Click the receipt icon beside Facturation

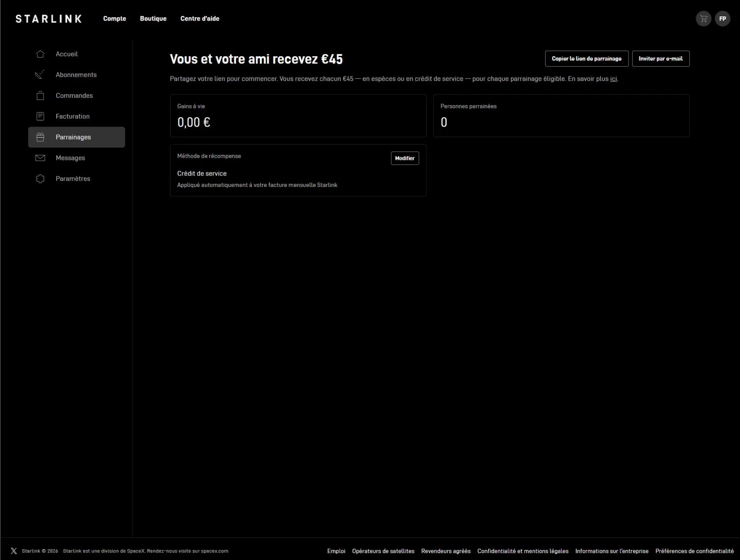pos(40,116)
